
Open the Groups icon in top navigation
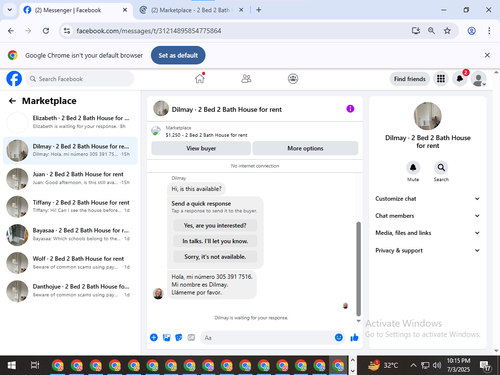coord(293,79)
